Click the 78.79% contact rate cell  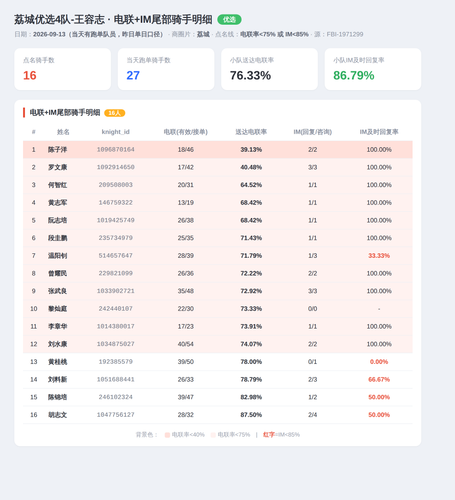pos(251,379)
